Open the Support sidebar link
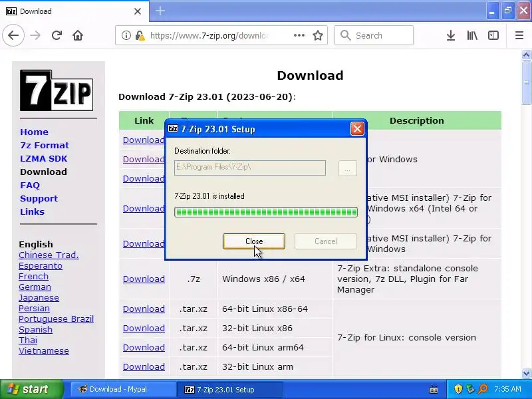 39,198
